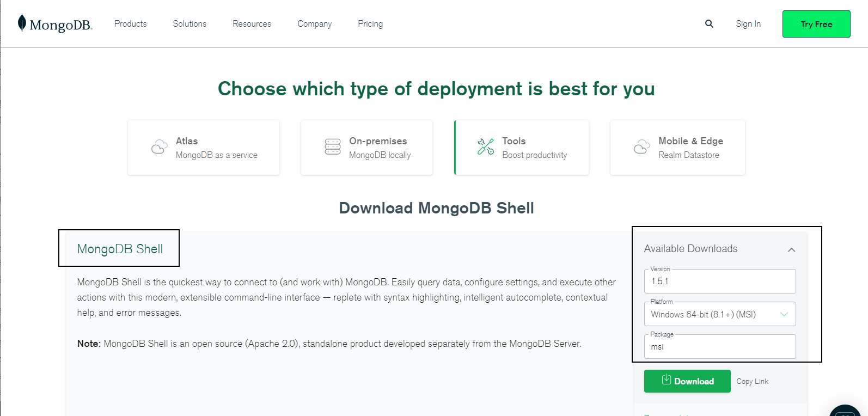This screenshot has height=416, width=868.
Task: Click the On-premises server stack icon
Action: click(x=333, y=147)
